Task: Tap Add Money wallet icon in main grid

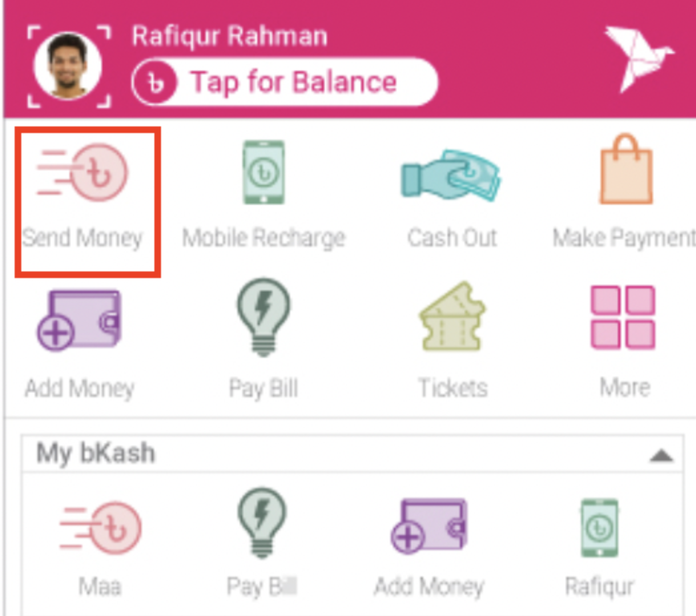Action: coord(79,320)
